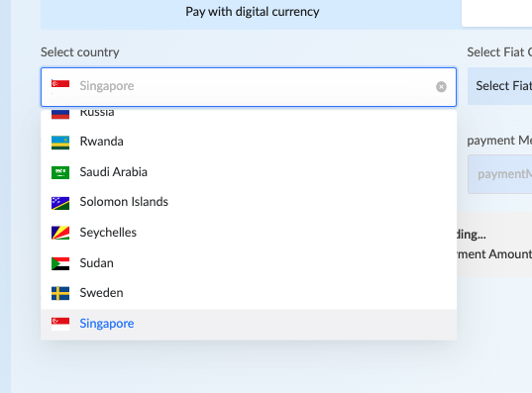The width and height of the screenshot is (532, 393).
Task: Focus the Select country search field
Action: point(249,87)
